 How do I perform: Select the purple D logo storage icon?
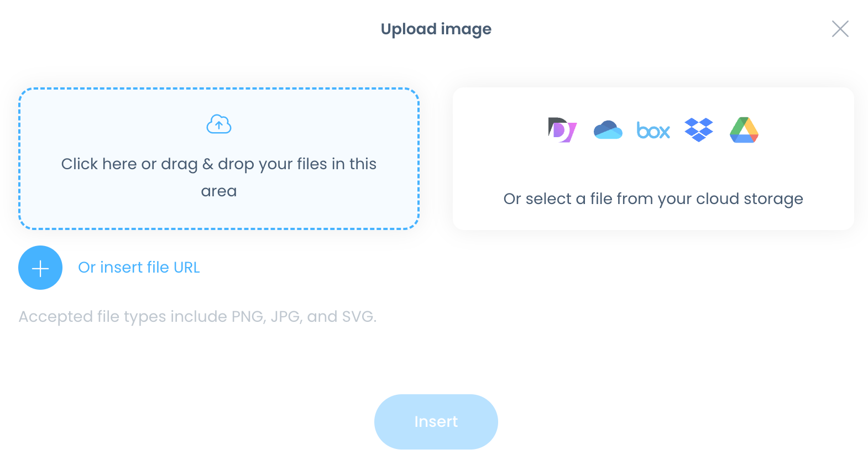[x=562, y=130]
